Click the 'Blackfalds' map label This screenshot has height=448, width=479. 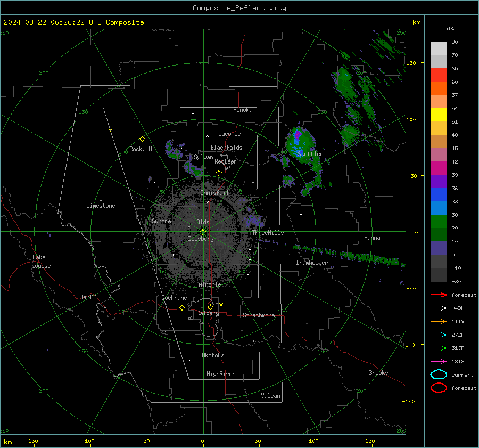click(226, 148)
